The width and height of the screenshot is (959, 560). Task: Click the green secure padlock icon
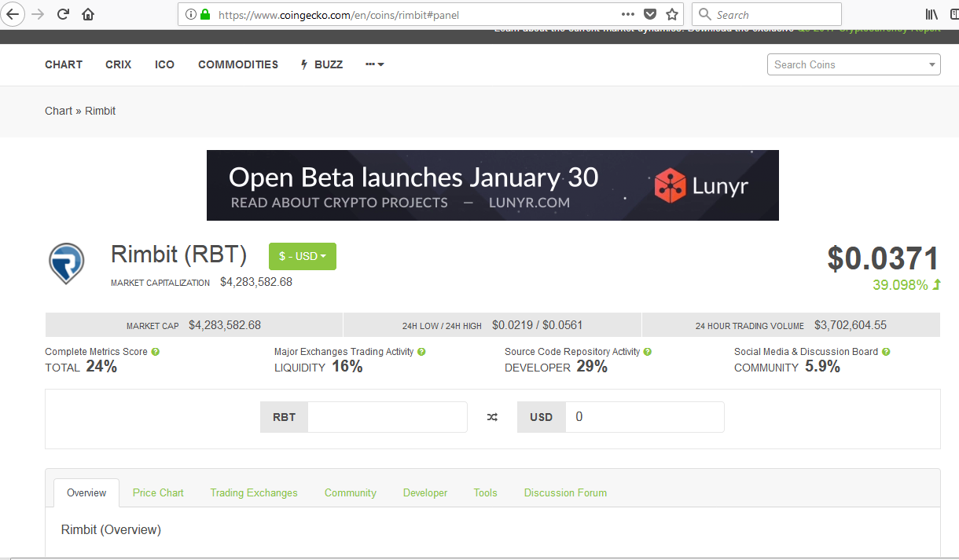[x=205, y=14]
